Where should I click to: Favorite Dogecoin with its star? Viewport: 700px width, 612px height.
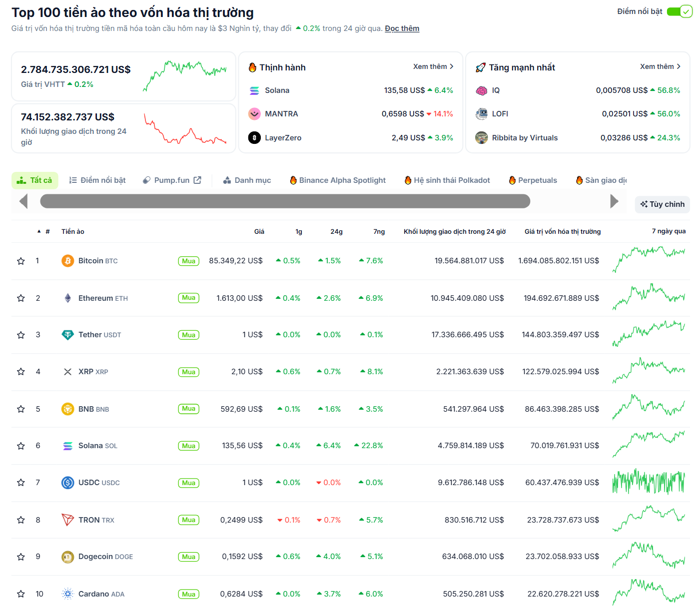[x=21, y=557]
